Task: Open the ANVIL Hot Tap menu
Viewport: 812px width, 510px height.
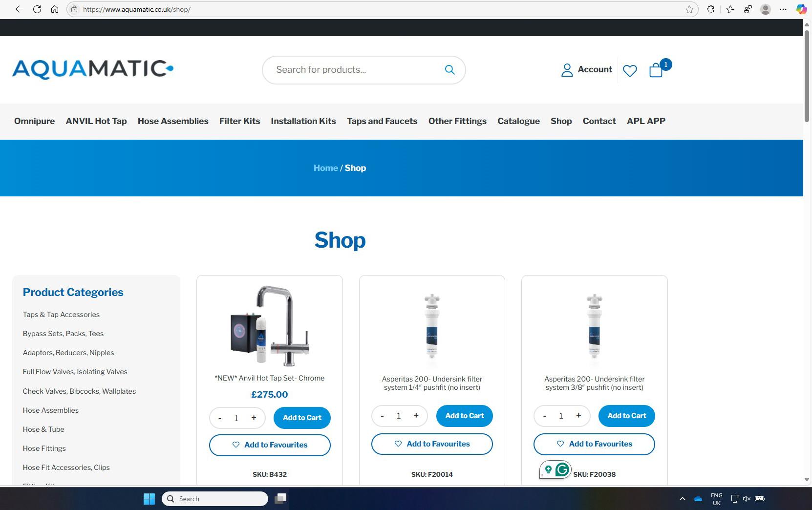Action: point(96,121)
